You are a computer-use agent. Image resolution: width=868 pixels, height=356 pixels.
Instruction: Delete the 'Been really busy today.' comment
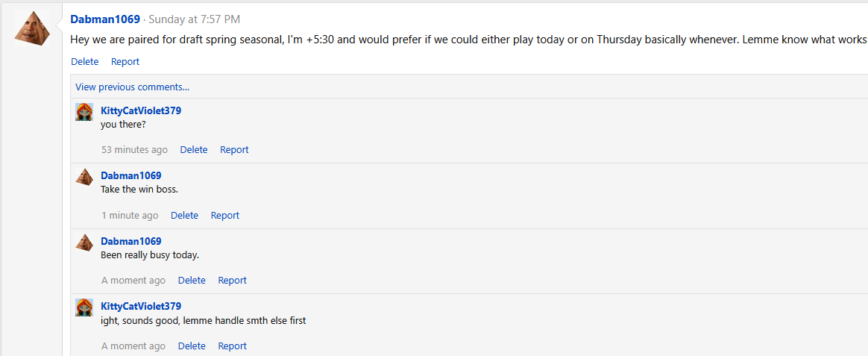point(192,281)
